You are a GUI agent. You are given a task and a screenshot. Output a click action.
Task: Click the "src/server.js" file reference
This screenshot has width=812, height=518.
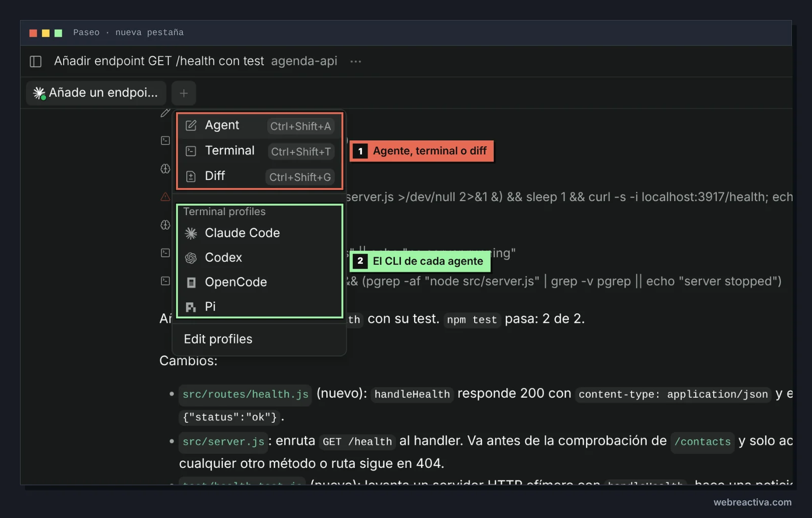click(223, 441)
